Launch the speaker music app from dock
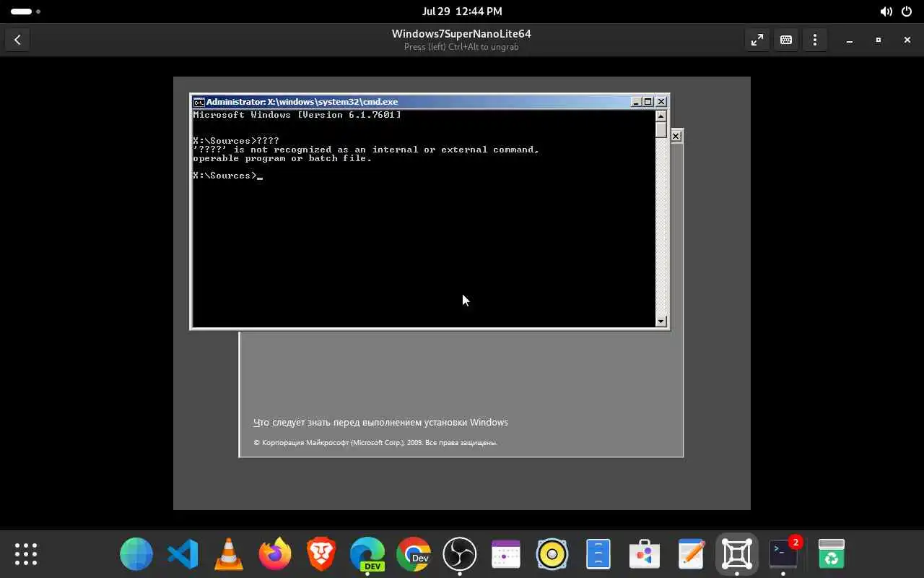 tap(552, 554)
